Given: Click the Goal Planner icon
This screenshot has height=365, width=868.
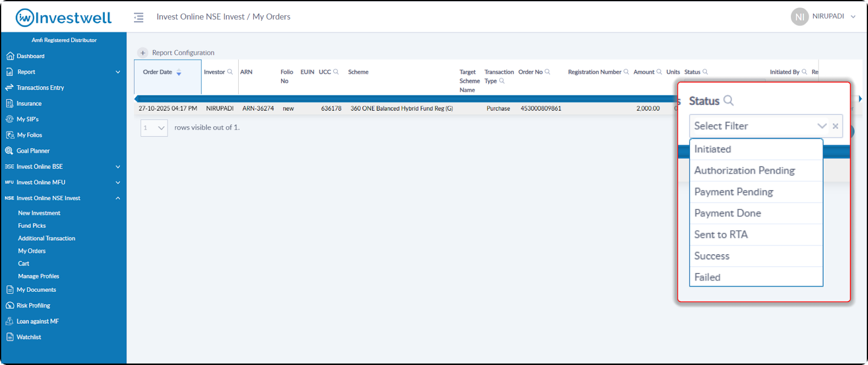Looking at the screenshot, I should coord(9,151).
